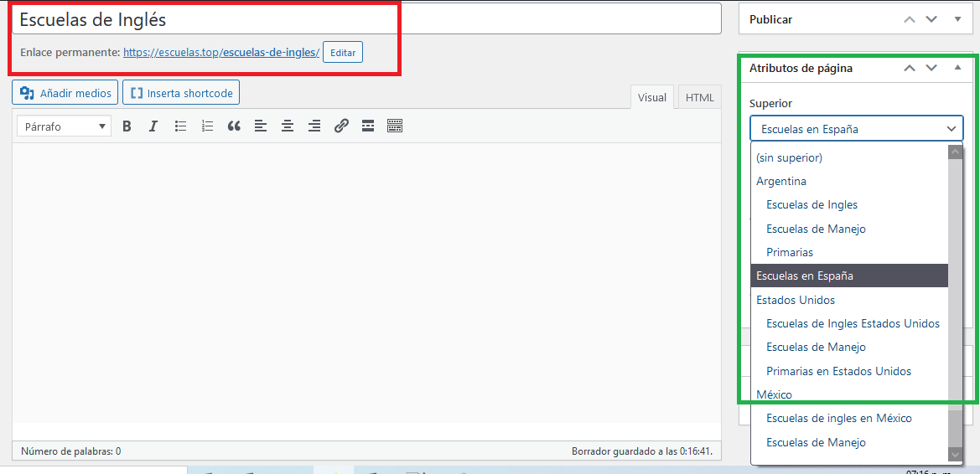Open the Párrafo format dropdown
This screenshot has height=474, width=980.
click(65, 126)
